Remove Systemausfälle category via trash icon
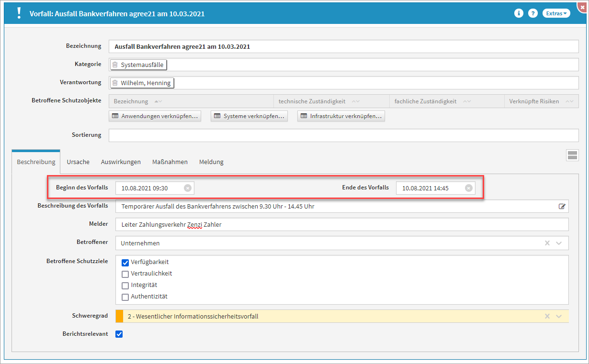The image size is (589, 364). (x=115, y=65)
